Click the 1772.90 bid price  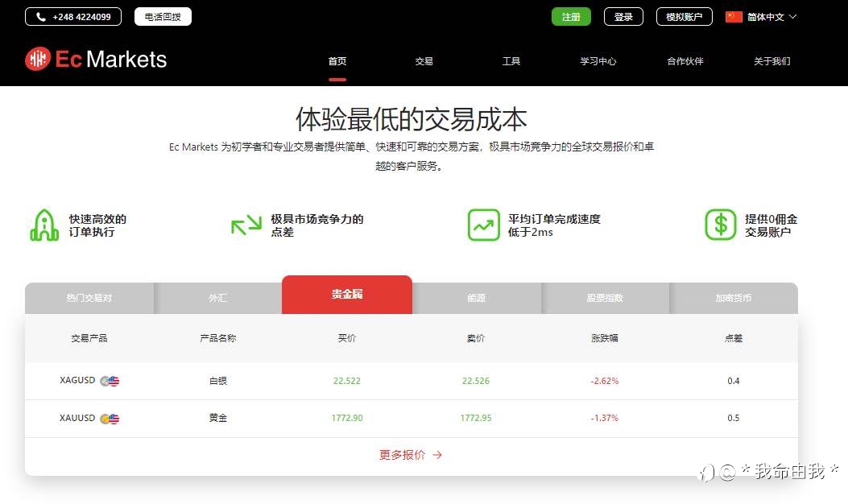point(347,418)
